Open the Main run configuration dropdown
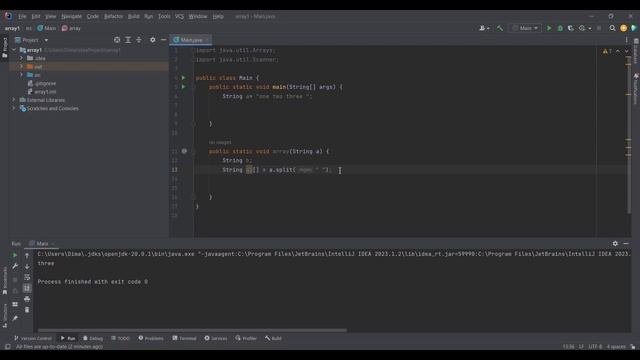This screenshot has width=640, height=360. 525,28
